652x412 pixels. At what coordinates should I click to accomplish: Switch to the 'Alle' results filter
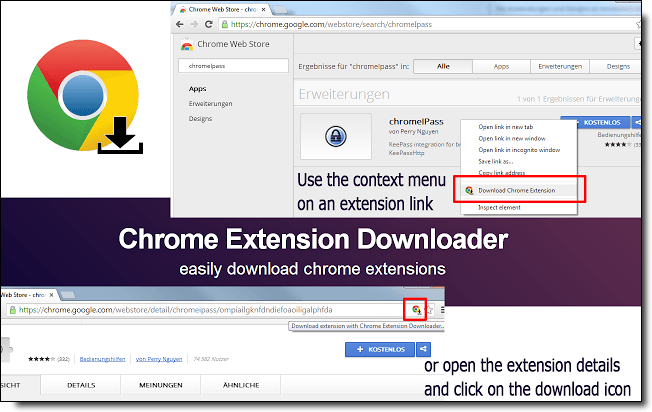pos(443,66)
